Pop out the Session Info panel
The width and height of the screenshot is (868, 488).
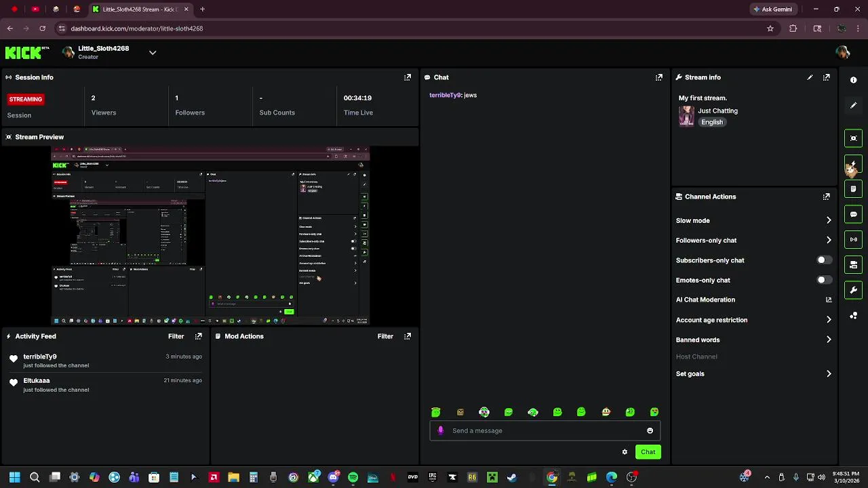pos(408,77)
